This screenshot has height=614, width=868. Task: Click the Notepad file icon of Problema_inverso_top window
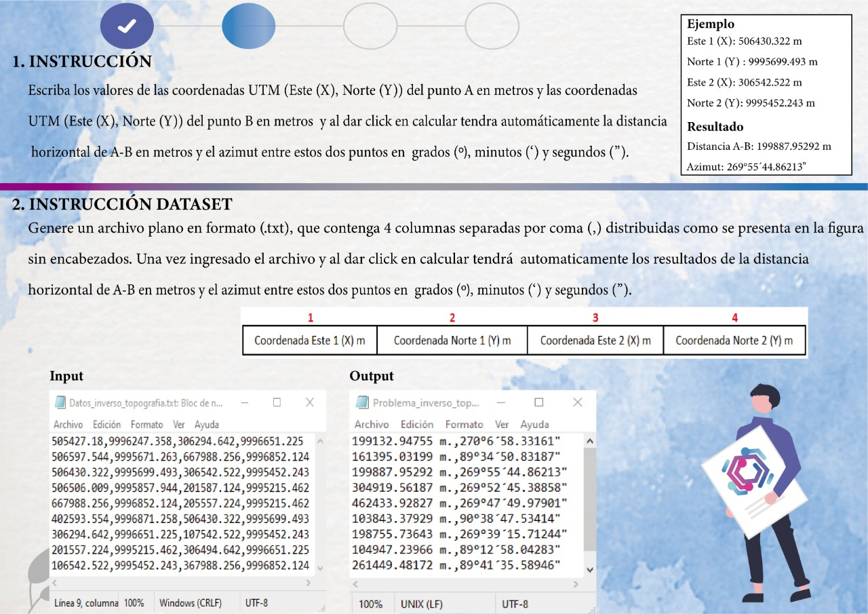pos(363,403)
